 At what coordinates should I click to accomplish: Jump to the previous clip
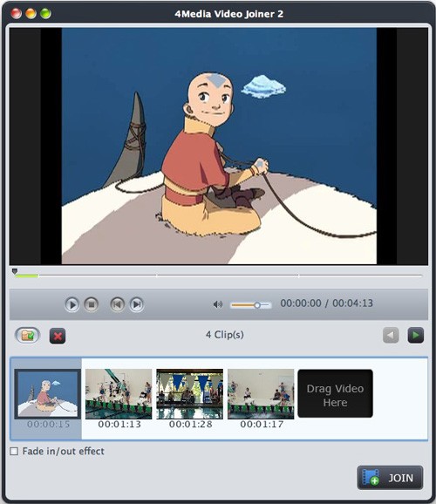pyautogui.click(x=118, y=304)
